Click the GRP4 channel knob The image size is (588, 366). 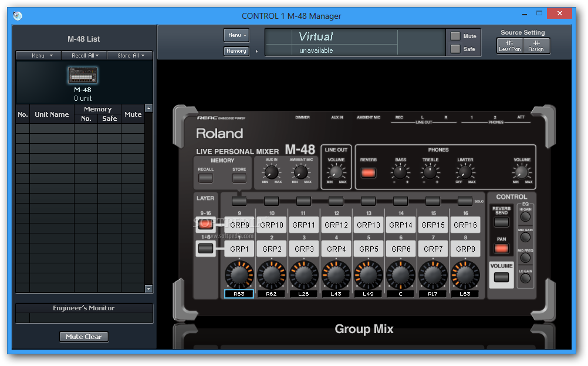pos(336,275)
